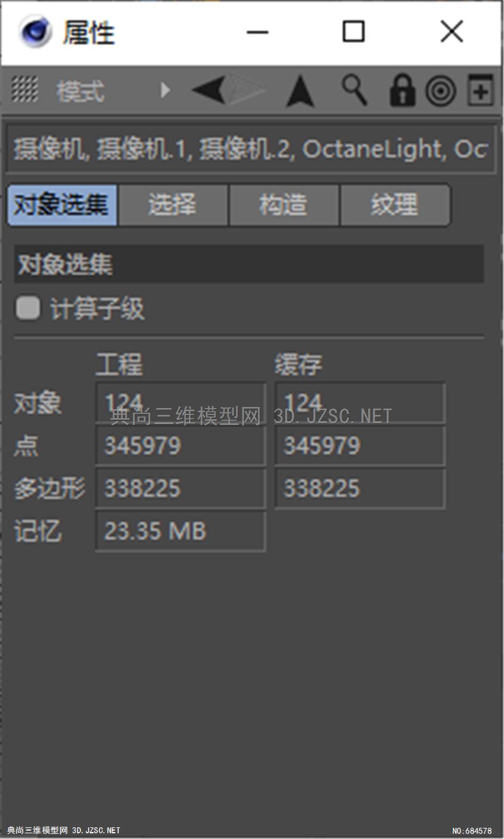Click the Cinema 4D logo in title bar
Viewport: 504px width, 839px height.
pyautogui.click(x=36, y=31)
